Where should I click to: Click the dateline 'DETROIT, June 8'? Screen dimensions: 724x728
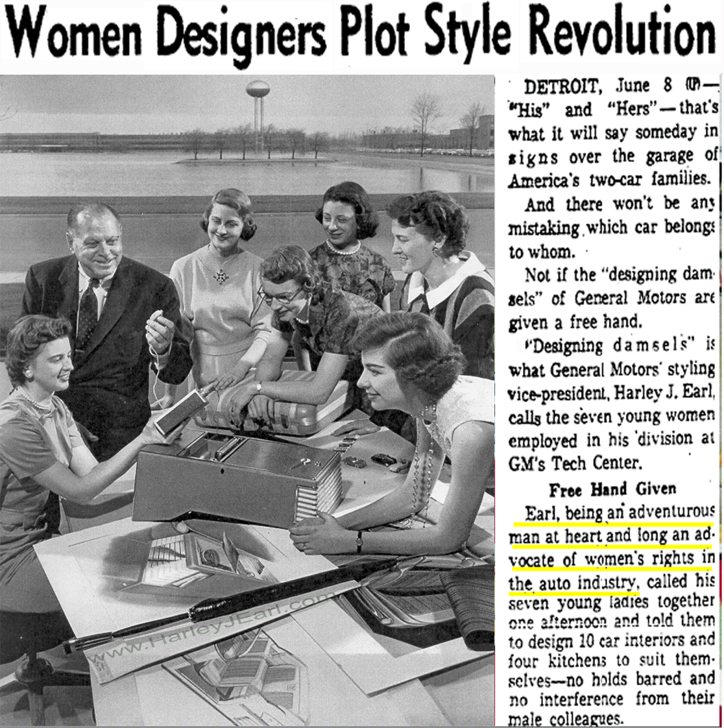(598, 86)
